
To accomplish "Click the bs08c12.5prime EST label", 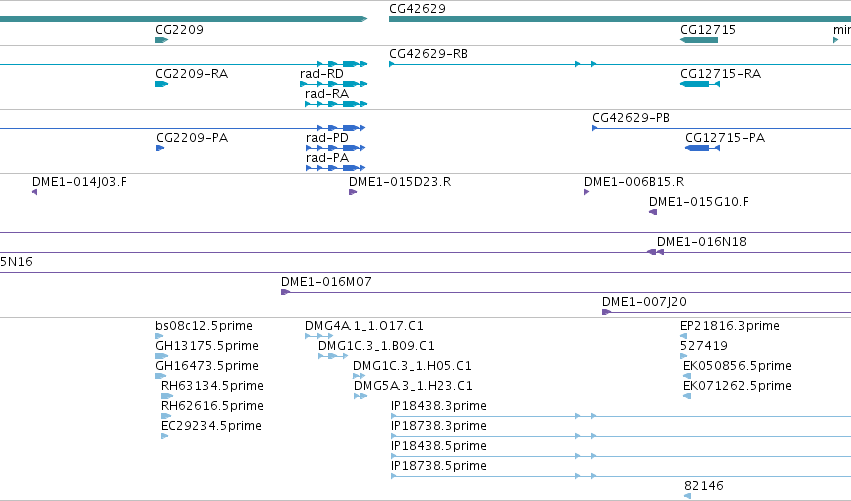I will click(x=204, y=326).
